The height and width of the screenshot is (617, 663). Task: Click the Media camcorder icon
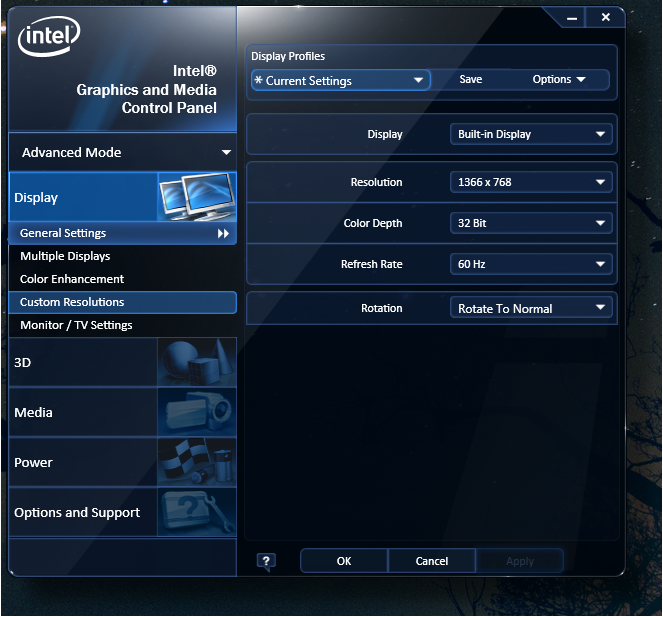point(197,412)
